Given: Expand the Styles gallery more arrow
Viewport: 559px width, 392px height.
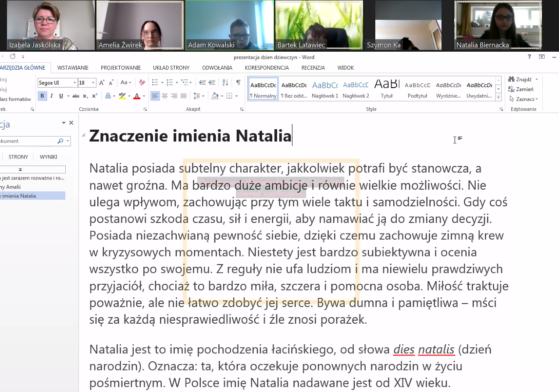Looking at the screenshot, I should [x=498, y=97].
